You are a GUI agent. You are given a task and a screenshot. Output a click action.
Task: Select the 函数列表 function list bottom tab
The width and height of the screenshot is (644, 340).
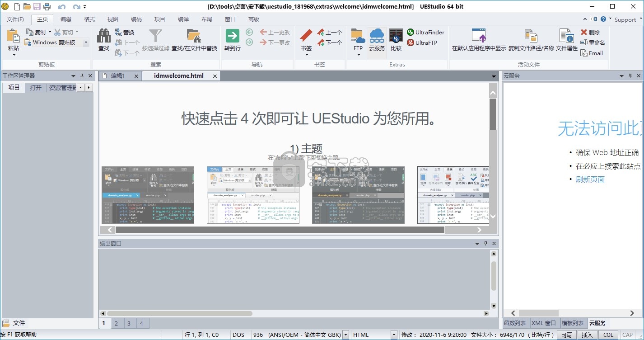point(515,323)
